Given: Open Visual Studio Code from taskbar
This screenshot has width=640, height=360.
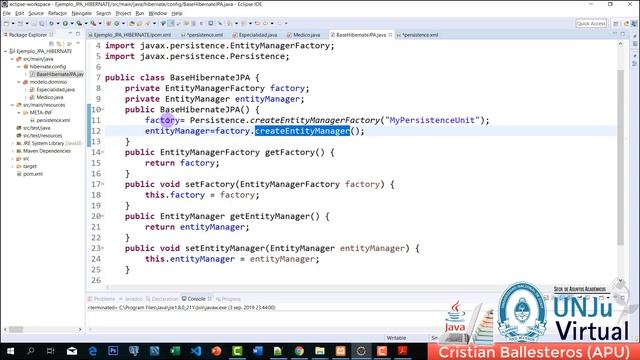Looking at the screenshot, I should pyautogui.click(x=196, y=351).
